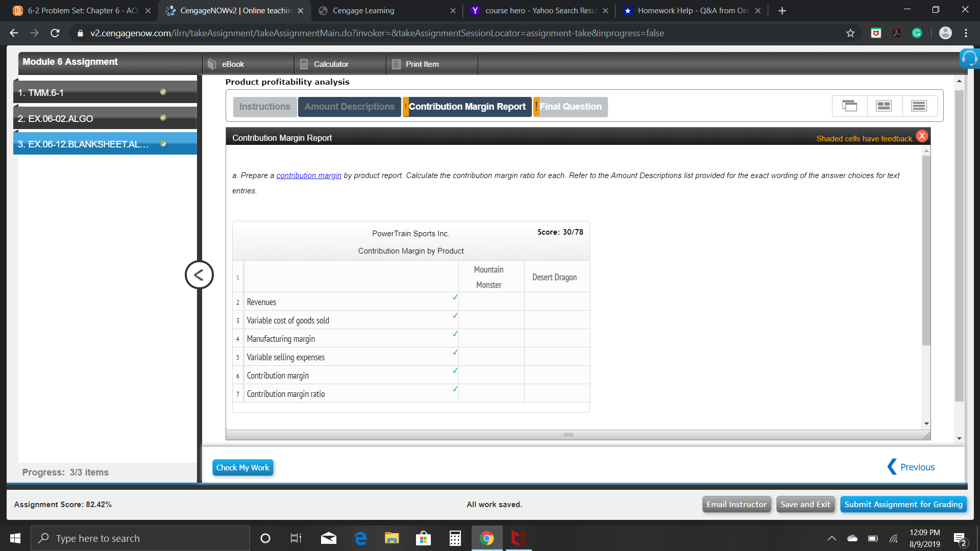The width and height of the screenshot is (980, 551).
Task: Select the full-width list view icon
Action: [x=919, y=106]
